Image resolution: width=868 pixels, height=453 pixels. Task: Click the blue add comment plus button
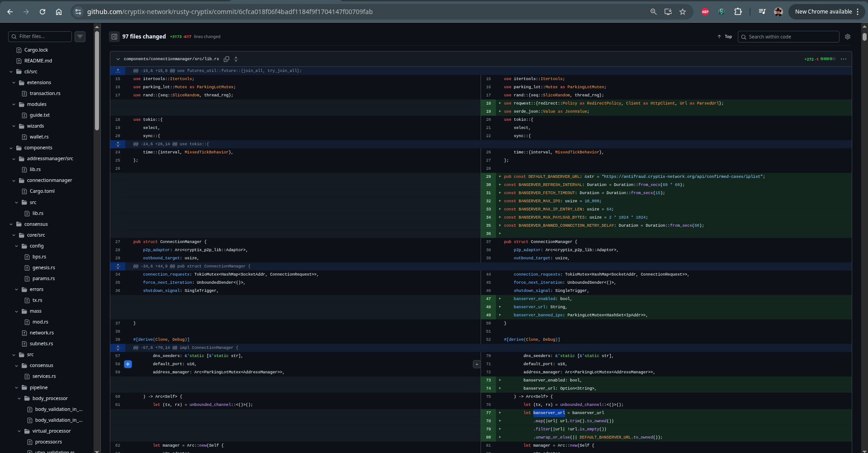(128, 364)
